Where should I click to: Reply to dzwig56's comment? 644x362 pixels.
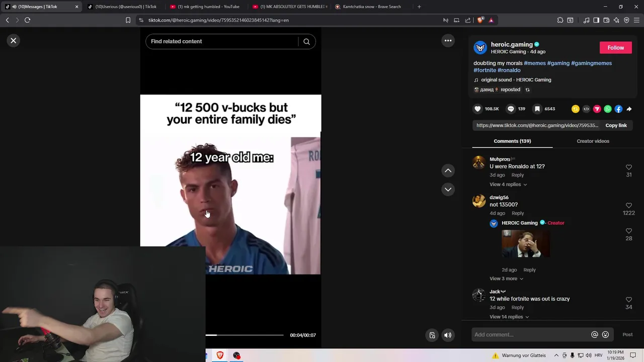pyautogui.click(x=517, y=213)
